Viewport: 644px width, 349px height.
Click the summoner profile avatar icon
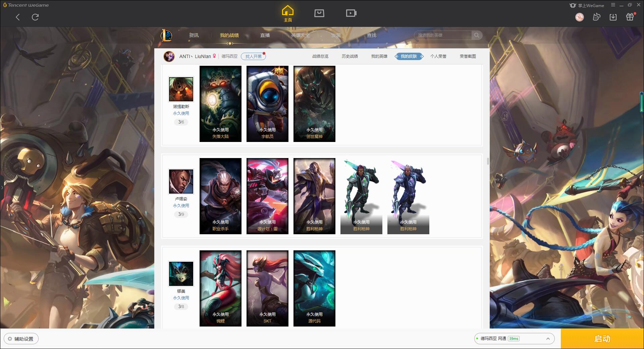[169, 56]
